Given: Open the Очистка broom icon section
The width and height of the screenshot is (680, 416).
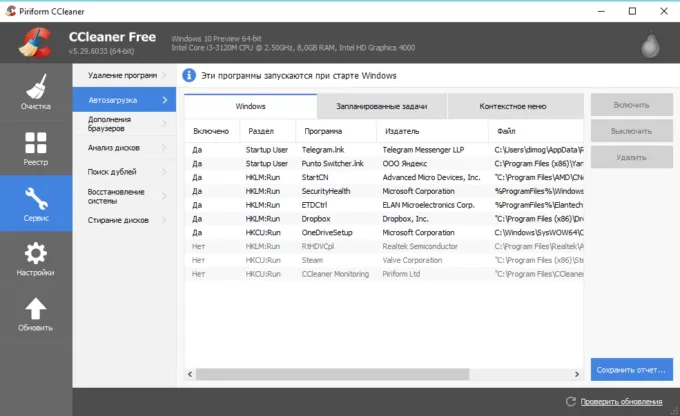Looking at the screenshot, I should click(x=35, y=90).
